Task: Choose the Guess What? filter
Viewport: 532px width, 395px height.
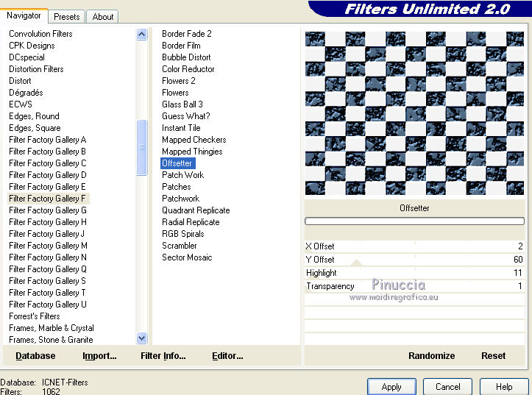Action: click(x=186, y=116)
